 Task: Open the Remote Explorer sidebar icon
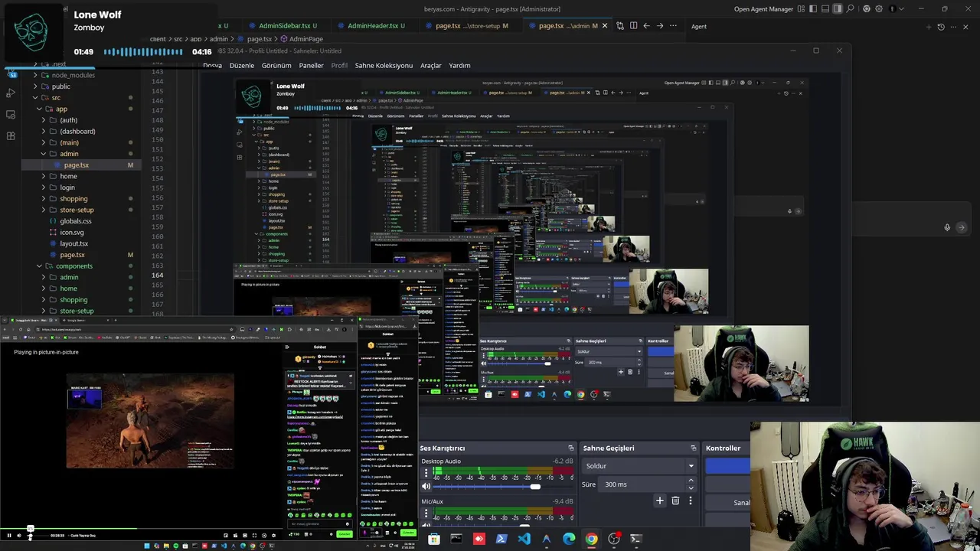pos(11,115)
